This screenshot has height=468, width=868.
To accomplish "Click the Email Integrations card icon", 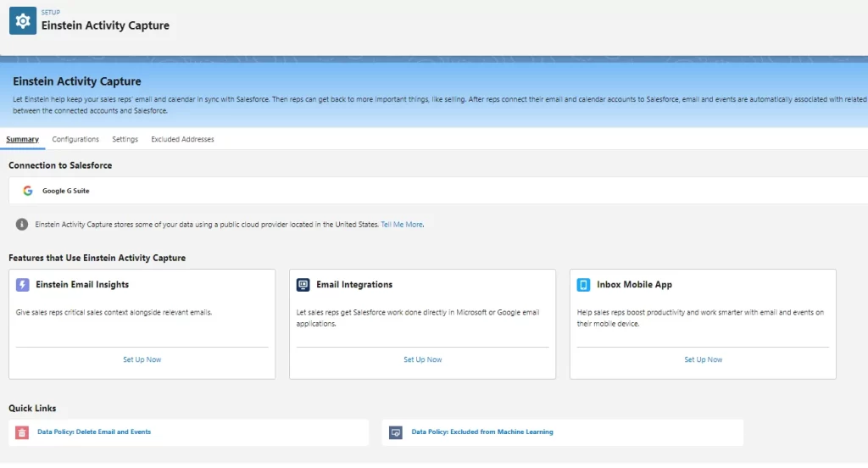I will [x=303, y=285].
